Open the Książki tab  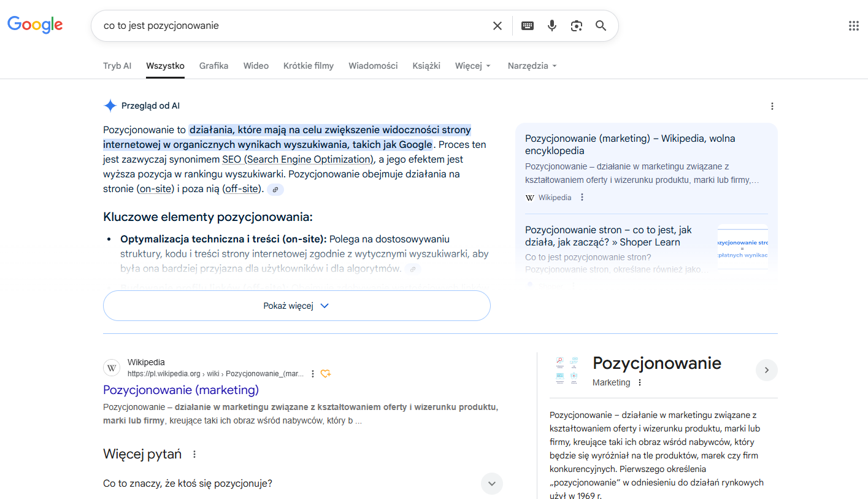(x=426, y=66)
